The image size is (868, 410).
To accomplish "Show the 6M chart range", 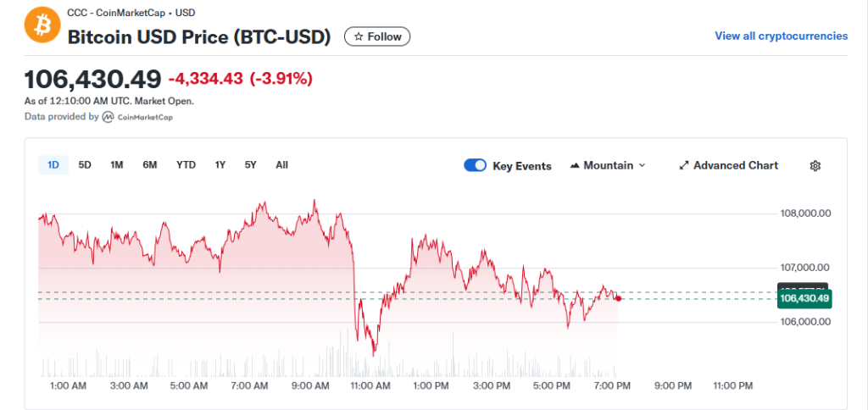I will [x=150, y=165].
